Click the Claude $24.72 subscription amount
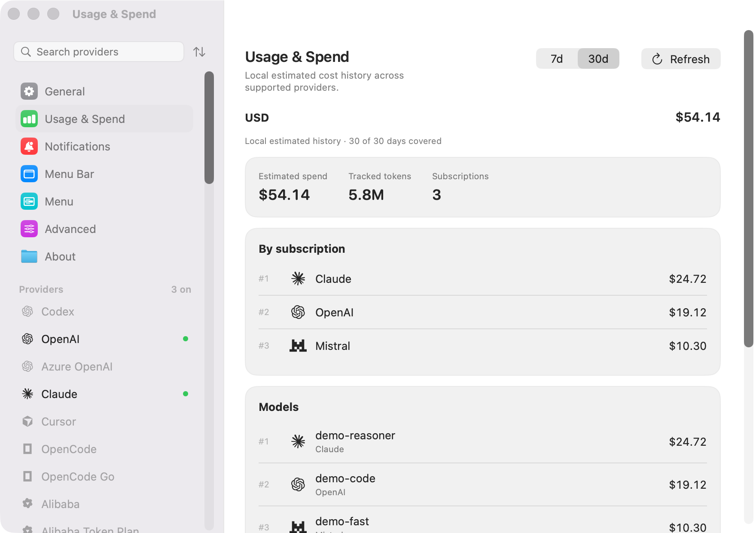Image resolution: width=756 pixels, height=533 pixels. point(688,279)
